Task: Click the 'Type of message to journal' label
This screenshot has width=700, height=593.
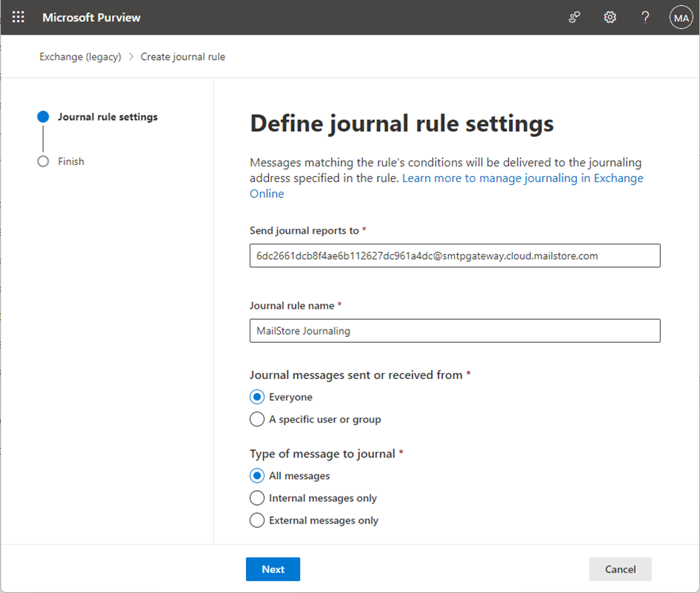Action: 322,454
